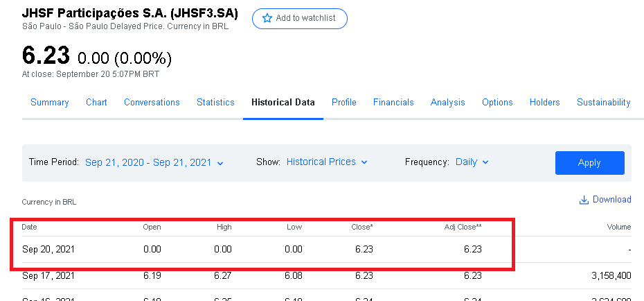
Task: Expand the Time Period date range dropdown
Action: pos(154,163)
